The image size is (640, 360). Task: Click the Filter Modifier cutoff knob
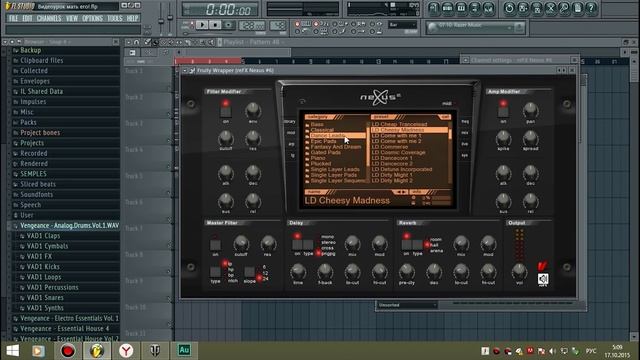[x=225, y=139]
